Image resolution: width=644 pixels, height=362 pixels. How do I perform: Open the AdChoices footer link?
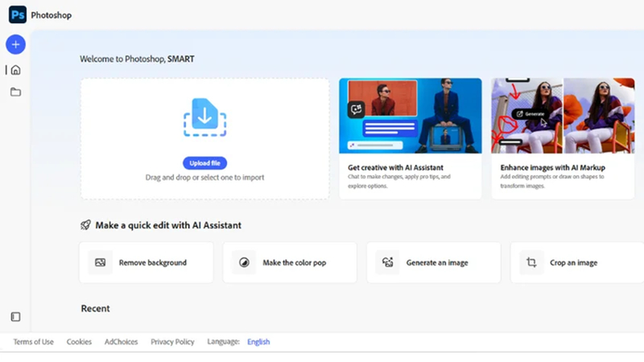(x=122, y=342)
